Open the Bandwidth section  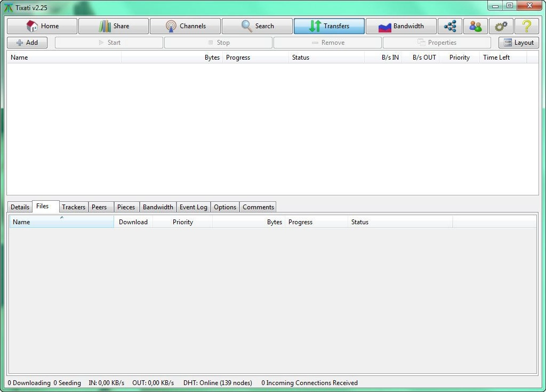pos(401,26)
